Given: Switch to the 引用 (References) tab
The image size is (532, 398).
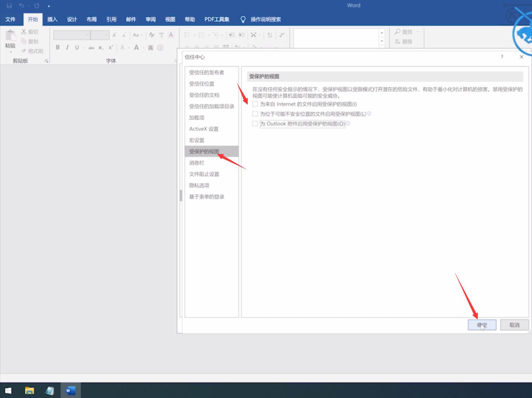Looking at the screenshot, I should click(x=111, y=19).
